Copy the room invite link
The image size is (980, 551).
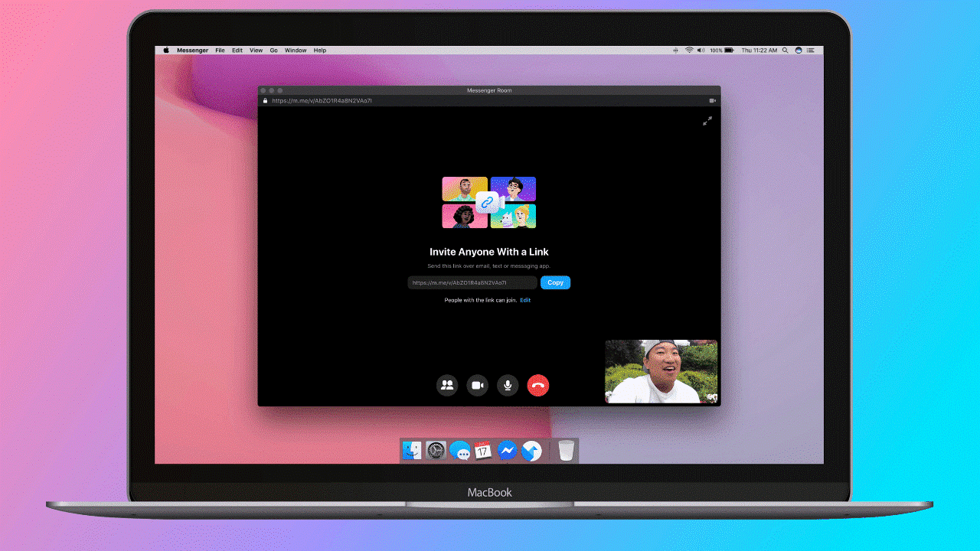point(555,282)
